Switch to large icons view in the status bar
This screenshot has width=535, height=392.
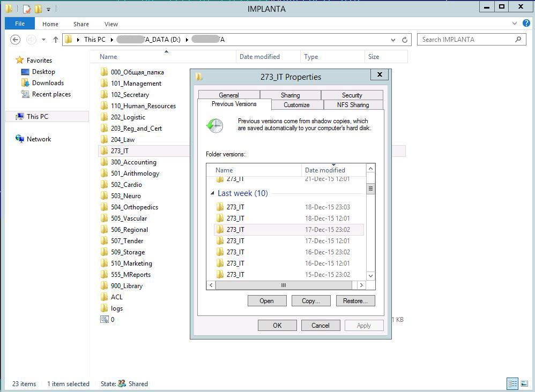pyautogui.click(x=524, y=383)
